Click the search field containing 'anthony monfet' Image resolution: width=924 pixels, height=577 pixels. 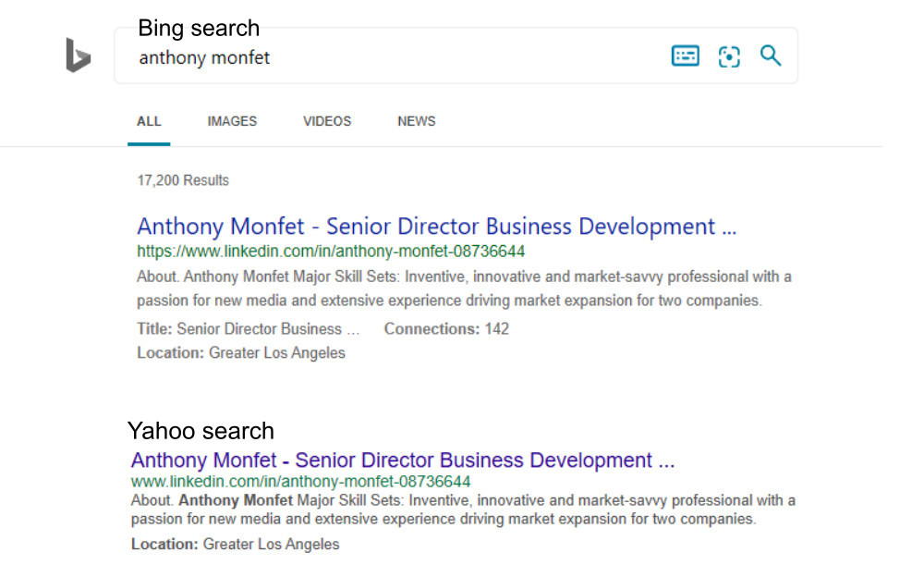(x=456, y=55)
